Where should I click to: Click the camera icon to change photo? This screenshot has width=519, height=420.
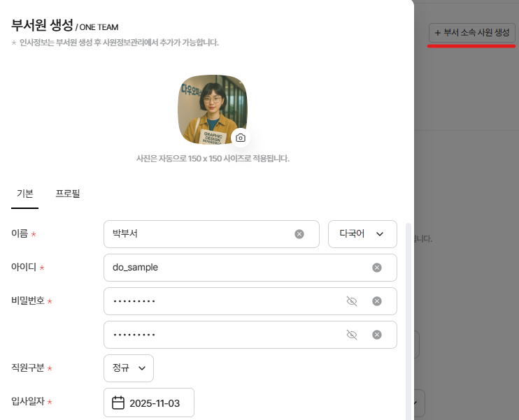(240, 138)
